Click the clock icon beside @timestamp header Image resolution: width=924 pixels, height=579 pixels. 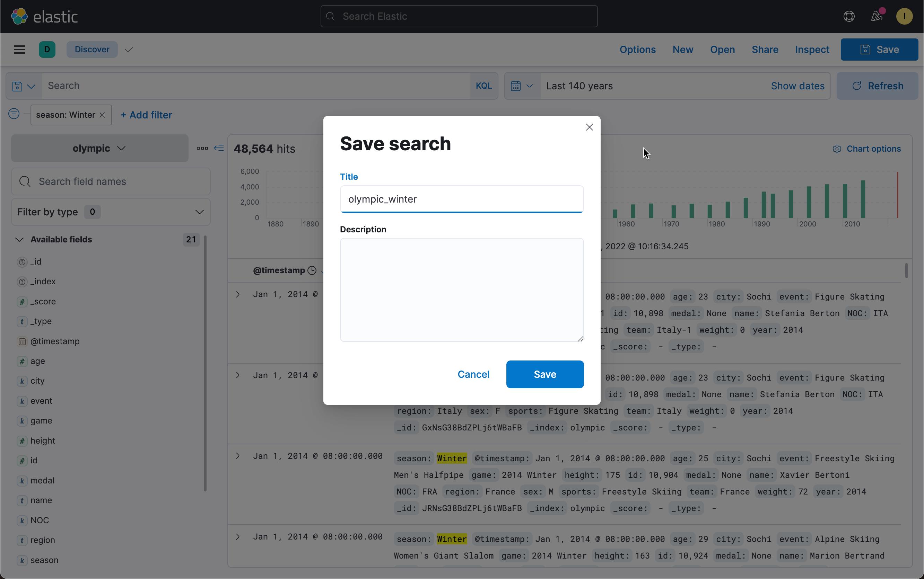point(312,271)
